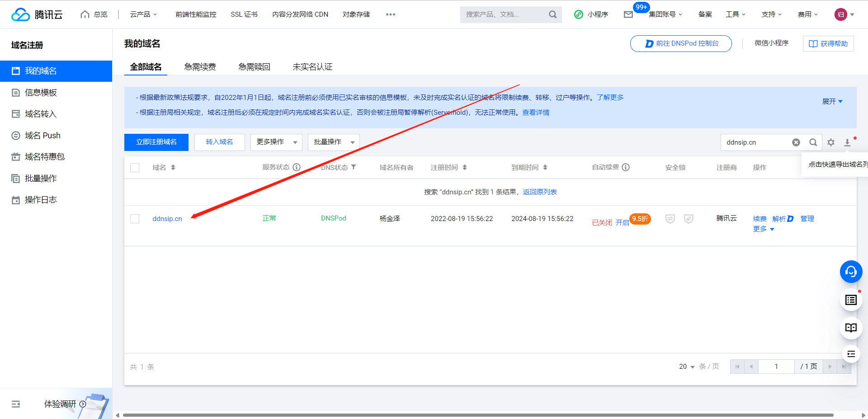Sort by 注册时间 arrows
Viewport: 868px width, 419px height.
point(465,167)
